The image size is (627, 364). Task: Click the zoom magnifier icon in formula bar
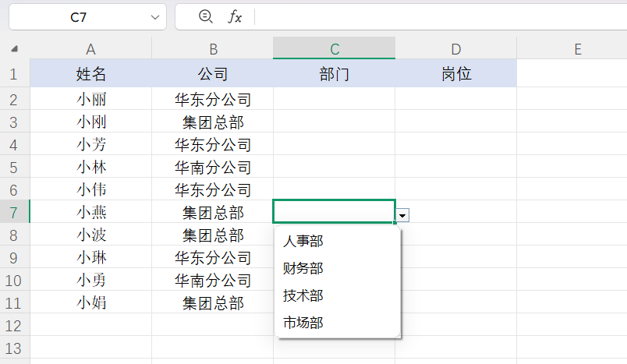click(x=206, y=17)
